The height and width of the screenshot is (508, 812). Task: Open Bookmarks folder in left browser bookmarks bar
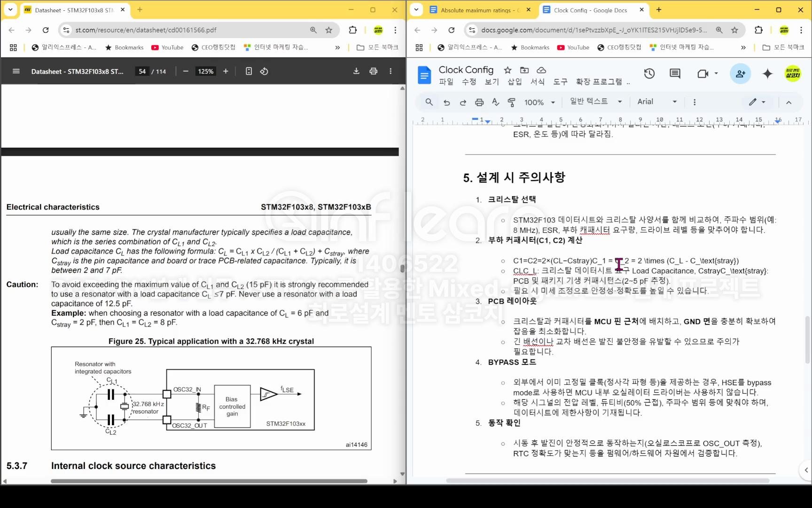tap(125, 48)
